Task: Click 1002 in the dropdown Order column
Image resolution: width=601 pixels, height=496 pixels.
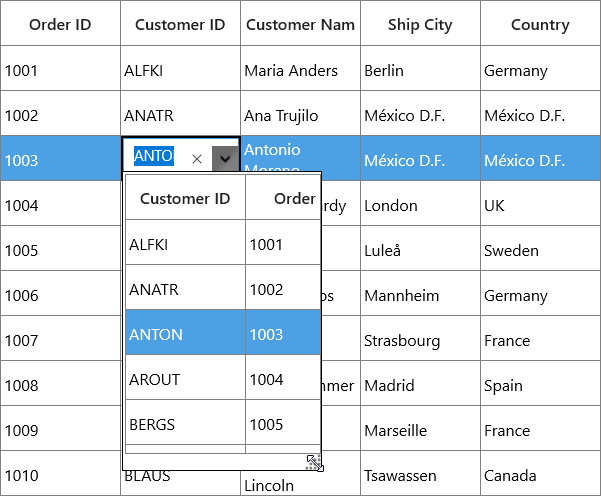Action: tap(283, 289)
